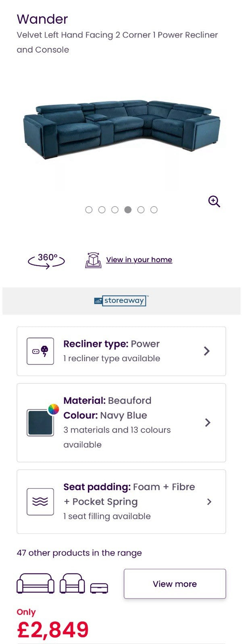Select the last image carousel dot
This screenshot has height=644, width=252.
[154, 210]
